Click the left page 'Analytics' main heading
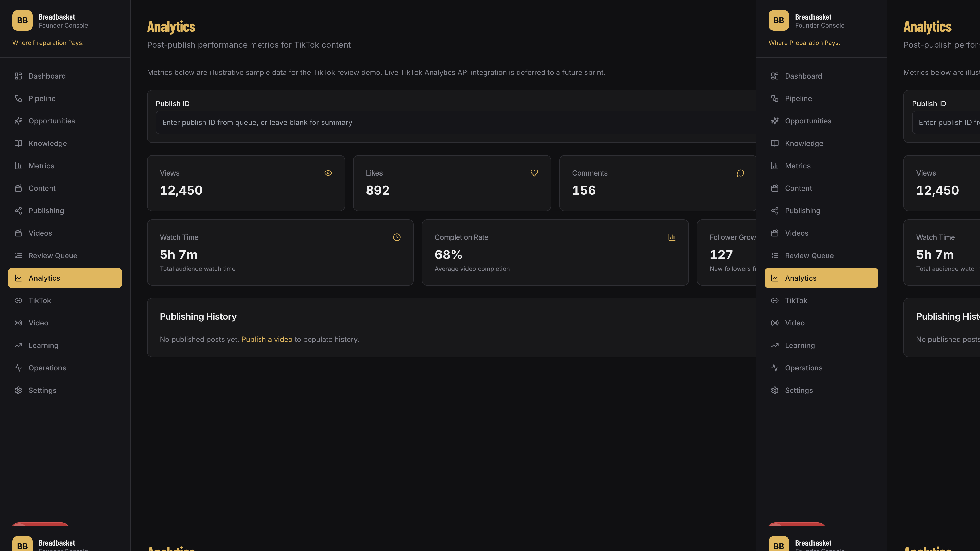The image size is (980, 551). pos(171,27)
